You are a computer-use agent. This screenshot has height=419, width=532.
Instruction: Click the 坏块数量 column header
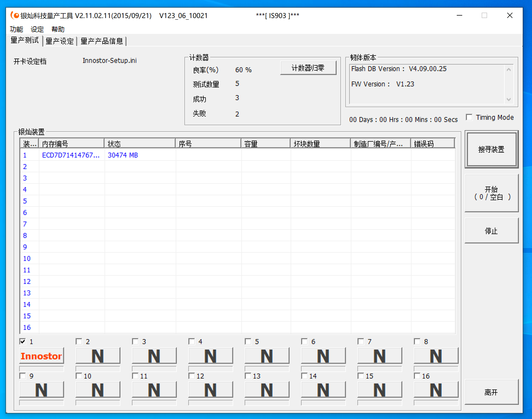pyautogui.click(x=320, y=143)
